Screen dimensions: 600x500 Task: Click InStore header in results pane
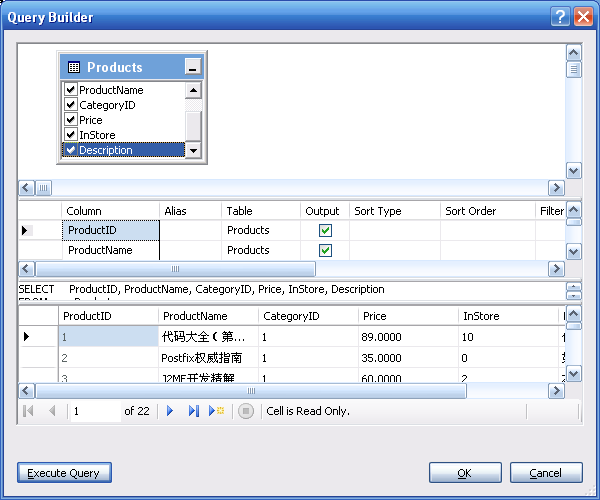508,316
